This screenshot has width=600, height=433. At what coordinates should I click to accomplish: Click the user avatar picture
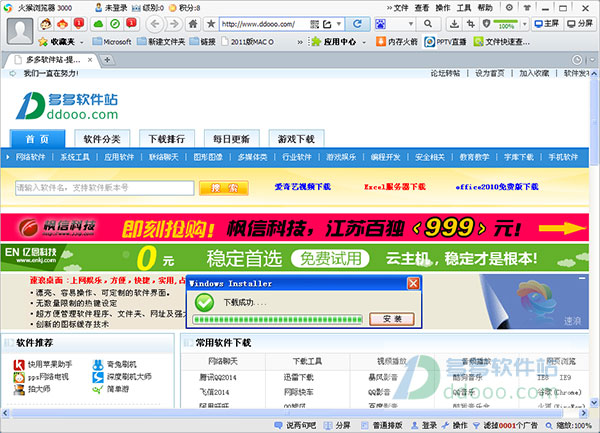[20, 31]
